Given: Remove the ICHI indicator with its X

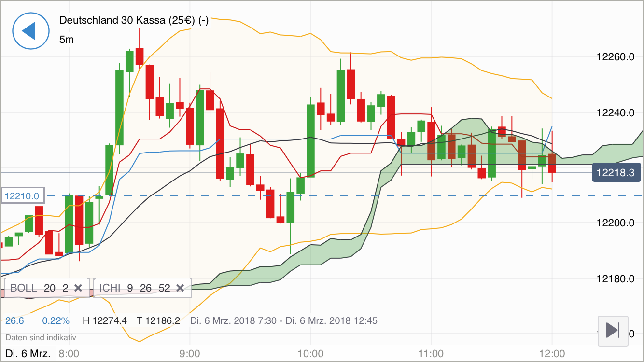Looking at the screenshot, I should [x=180, y=288].
